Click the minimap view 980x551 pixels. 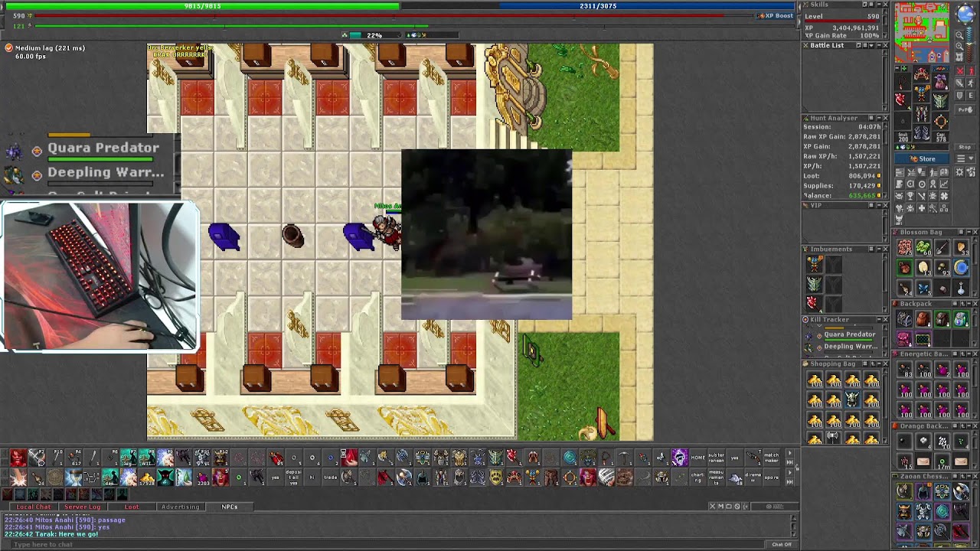click(922, 32)
